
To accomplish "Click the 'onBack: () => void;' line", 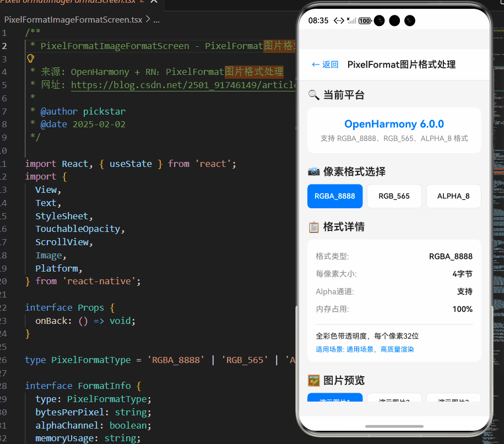I will pyautogui.click(x=85, y=321).
